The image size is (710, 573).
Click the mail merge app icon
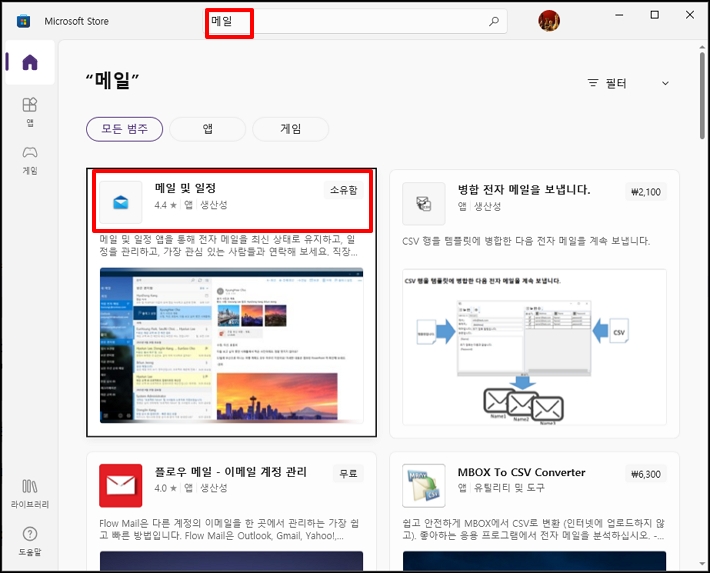[424, 204]
